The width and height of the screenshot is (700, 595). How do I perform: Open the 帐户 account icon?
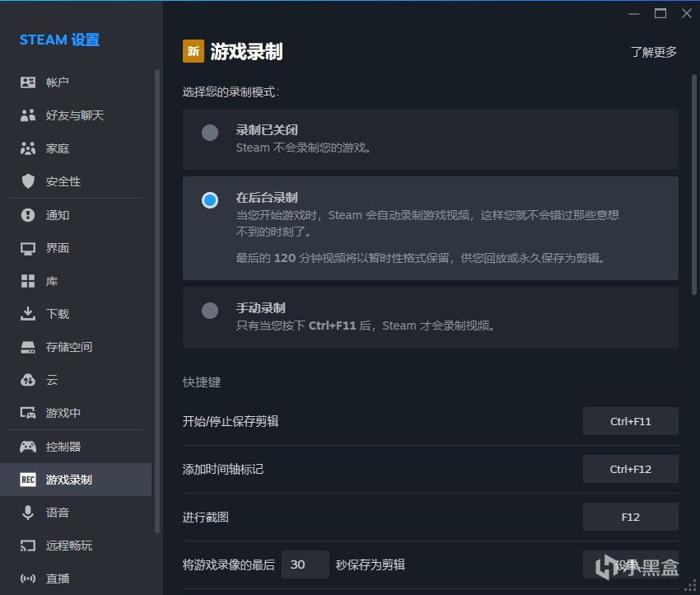pos(28,82)
